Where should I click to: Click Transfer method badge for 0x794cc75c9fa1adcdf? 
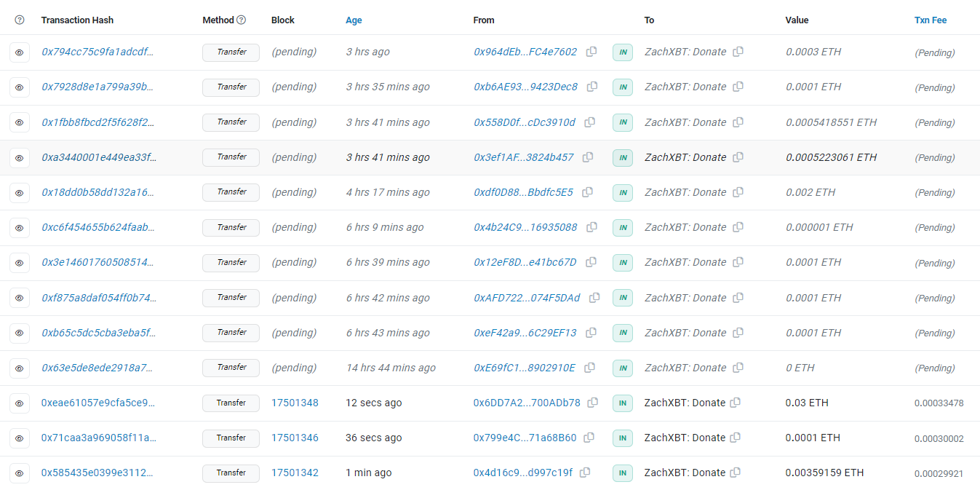pos(231,52)
